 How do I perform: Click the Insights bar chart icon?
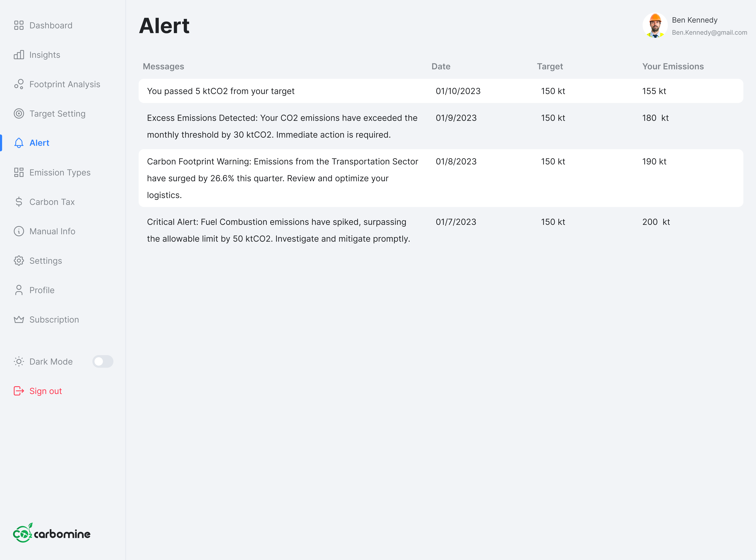pyautogui.click(x=19, y=55)
